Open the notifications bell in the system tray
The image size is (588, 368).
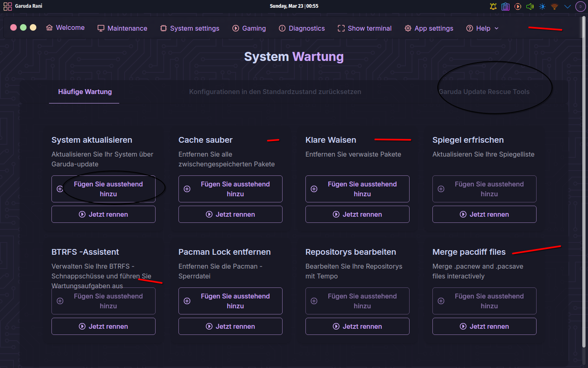(493, 6)
